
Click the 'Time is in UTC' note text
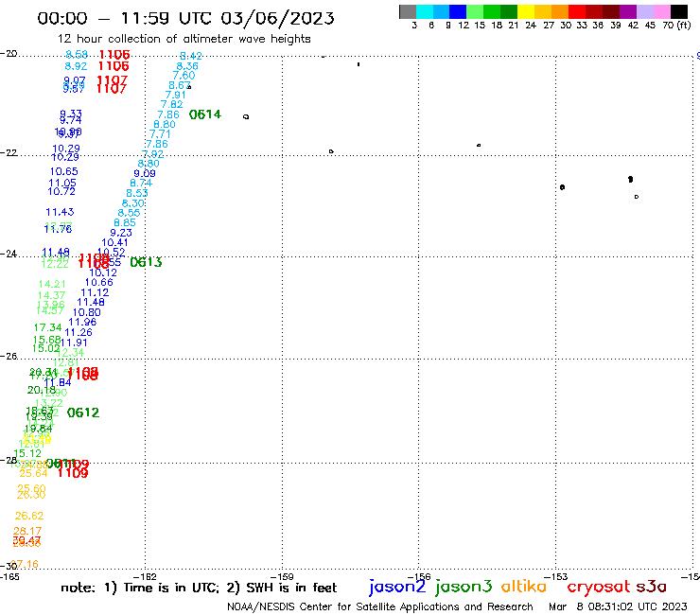point(171,588)
